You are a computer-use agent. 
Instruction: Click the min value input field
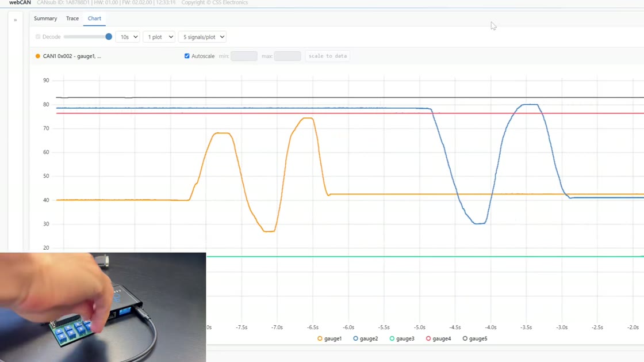(x=244, y=56)
